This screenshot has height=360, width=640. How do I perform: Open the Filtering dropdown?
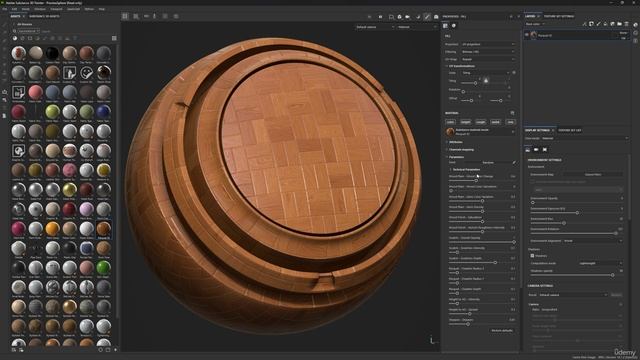488,52
